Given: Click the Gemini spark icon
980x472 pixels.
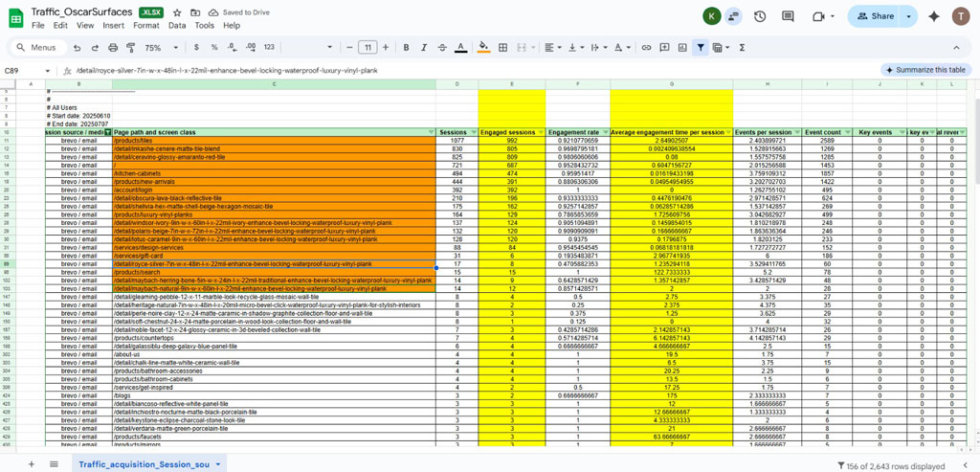Looking at the screenshot, I should pos(934,16).
